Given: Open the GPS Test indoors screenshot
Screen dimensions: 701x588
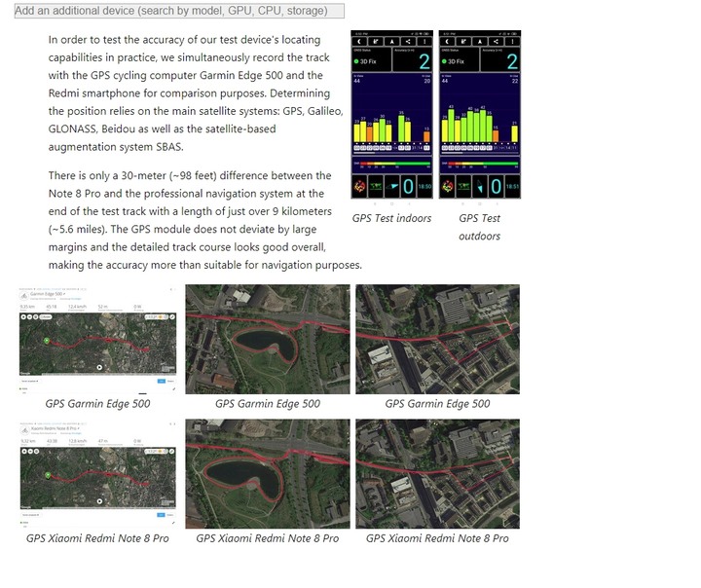Looking at the screenshot, I should [392, 115].
